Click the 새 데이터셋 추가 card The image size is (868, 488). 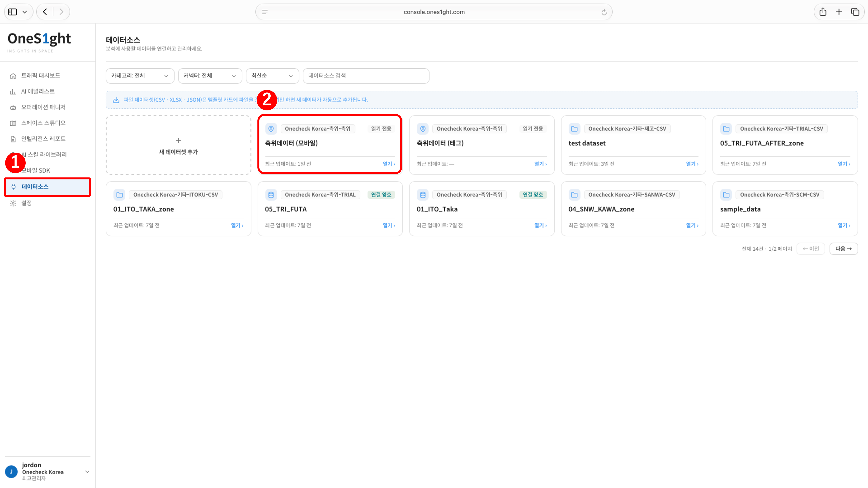click(x=178, y=145)
